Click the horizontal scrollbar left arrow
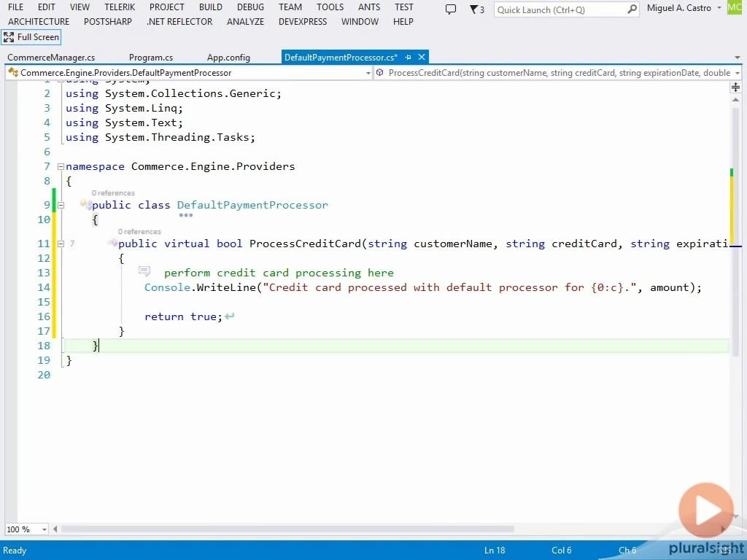The image size is (747, 560). [x=55, y=529]
